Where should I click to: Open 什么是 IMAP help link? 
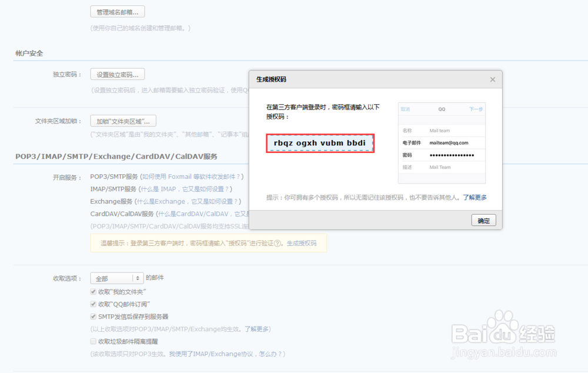pos(185,189)
